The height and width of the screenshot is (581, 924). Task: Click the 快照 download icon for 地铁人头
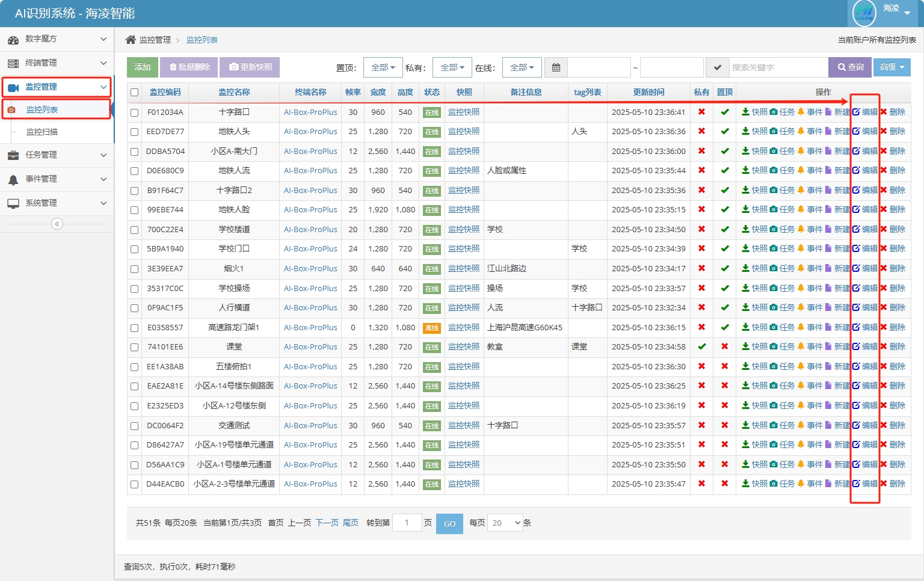[x=745, y=131]
